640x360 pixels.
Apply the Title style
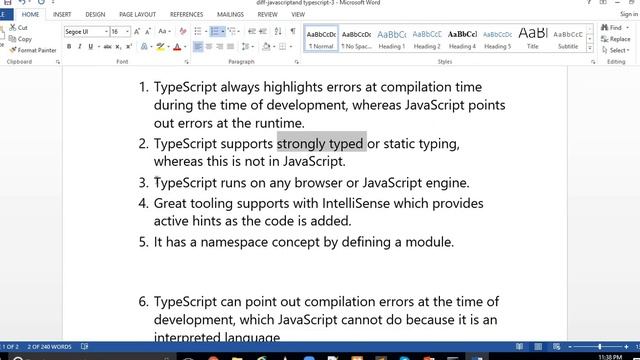pyautogui.click(x=533, y=39)
